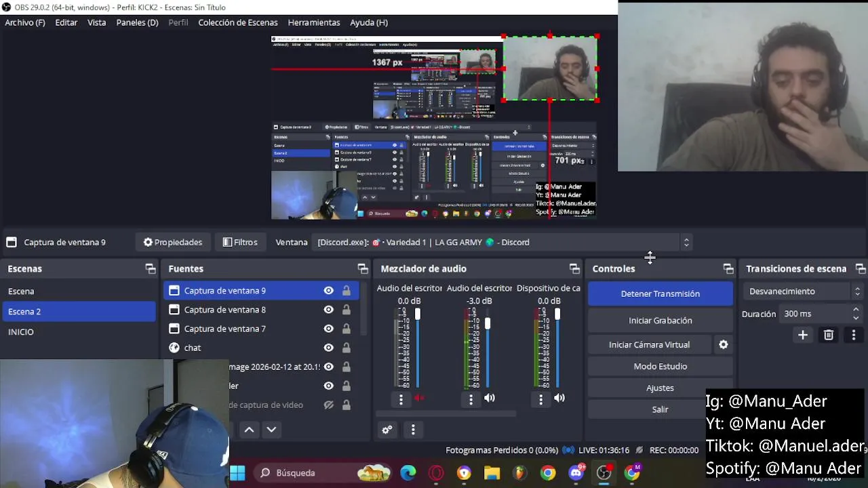Viewport: 868px width, 488px height.
Task: Hide the Captura de ventana 9 source
Action: click(x=328, y=291)
